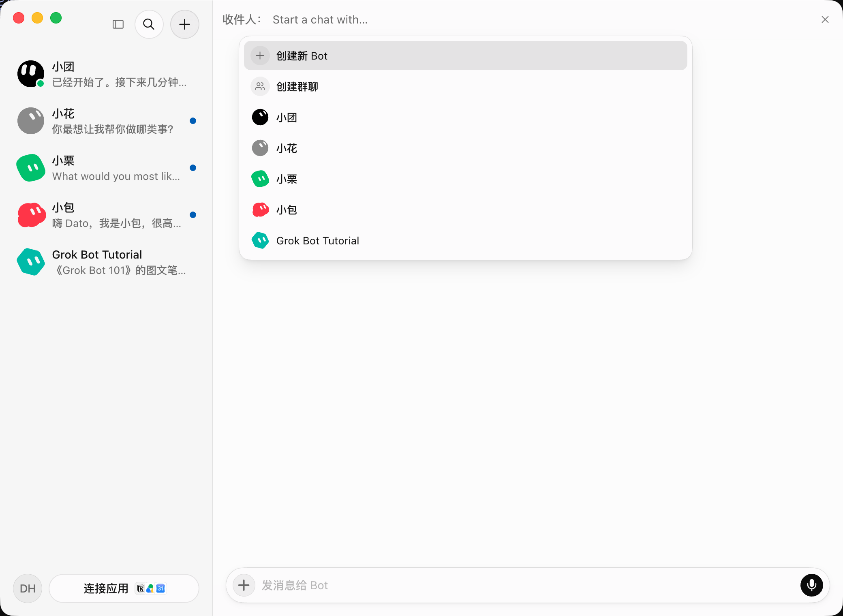The width and height of the screenshot is (843, 616).
Task: Select Grok Bot Tutorial in the dropdown
Action: tap(465, 240)
